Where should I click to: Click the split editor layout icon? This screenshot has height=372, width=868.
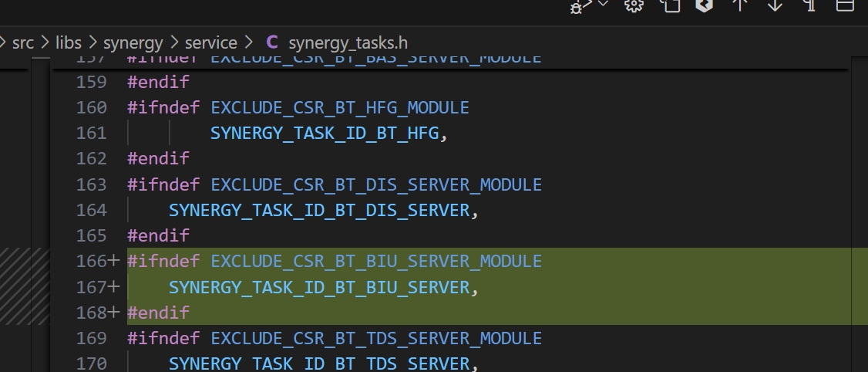tap(845, 5)
